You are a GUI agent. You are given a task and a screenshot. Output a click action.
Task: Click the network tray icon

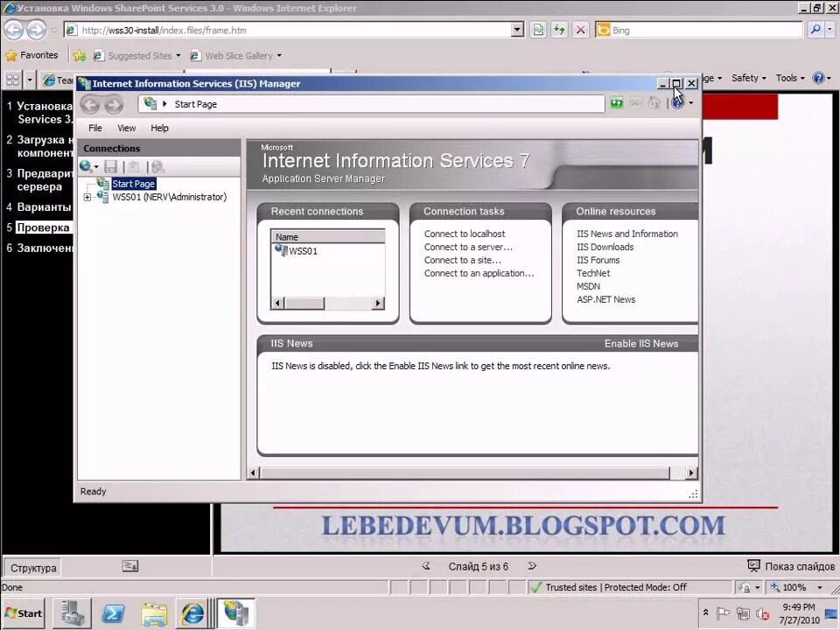tap(743, 613)
